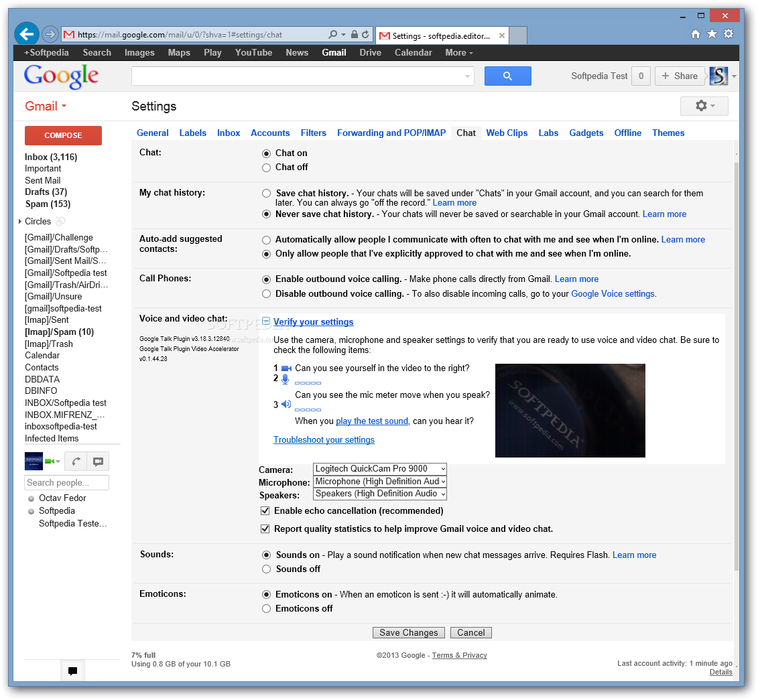The width and height of the screenshot is (758, 700).
Task: Click the play the test sound link
Action: 372,421
